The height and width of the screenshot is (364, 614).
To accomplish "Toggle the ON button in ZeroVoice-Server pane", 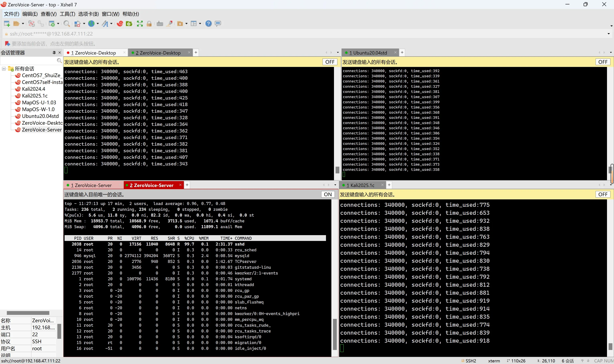I will pos(328,194).
